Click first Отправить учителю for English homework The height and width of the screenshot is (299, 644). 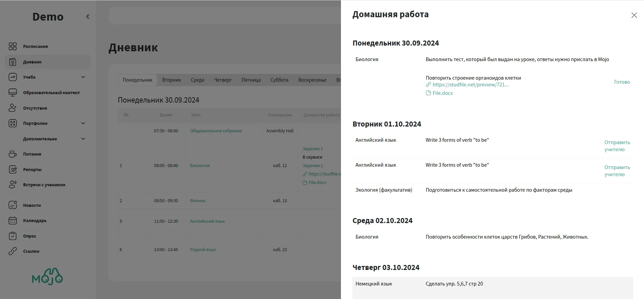tap(617, 146)
